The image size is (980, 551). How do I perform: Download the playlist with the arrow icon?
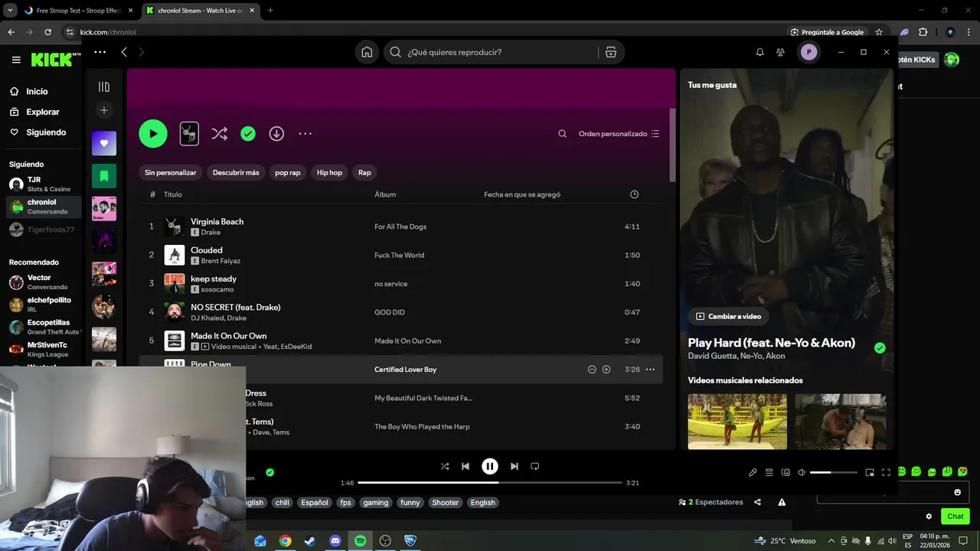point(276,134)
